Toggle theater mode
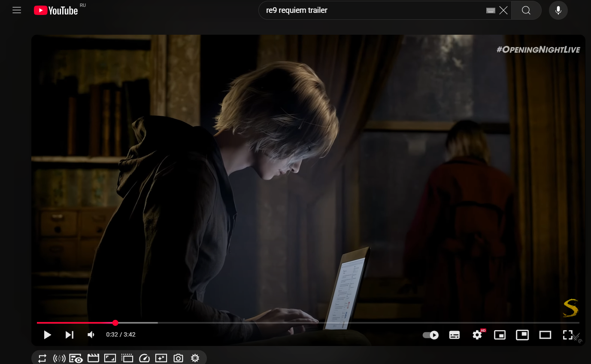591x364 pixels. [x=545, y=335]
